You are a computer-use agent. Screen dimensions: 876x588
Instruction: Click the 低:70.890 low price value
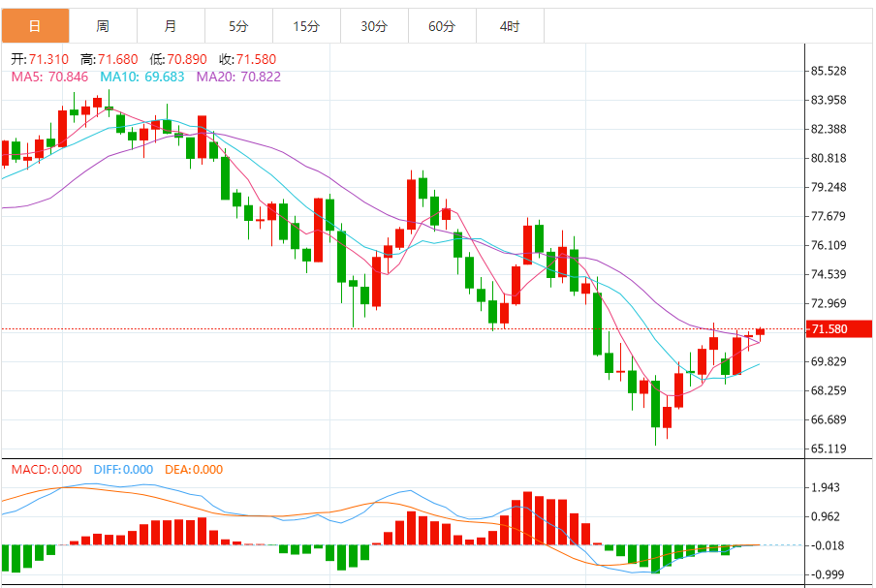(178, 59)
